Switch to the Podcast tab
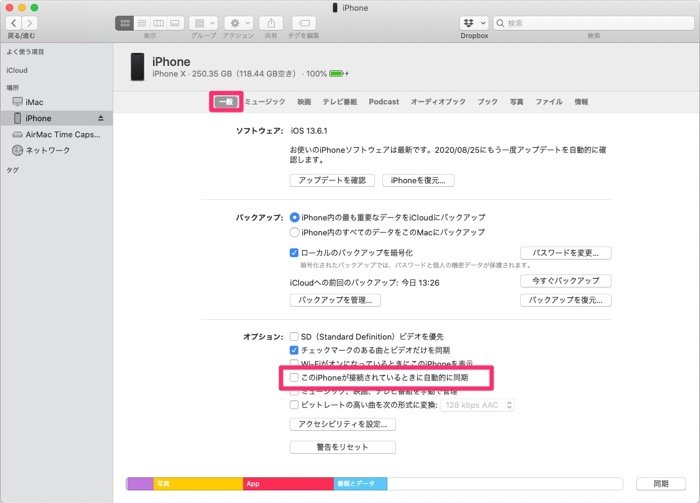Viewport: 700px width, 503px height. point(383,102)
